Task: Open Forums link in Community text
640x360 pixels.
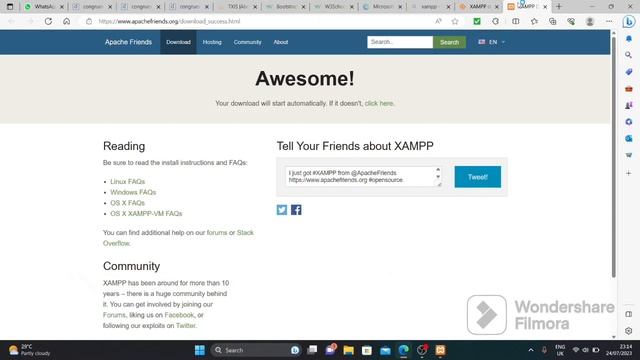Action: tap(114, 315)
